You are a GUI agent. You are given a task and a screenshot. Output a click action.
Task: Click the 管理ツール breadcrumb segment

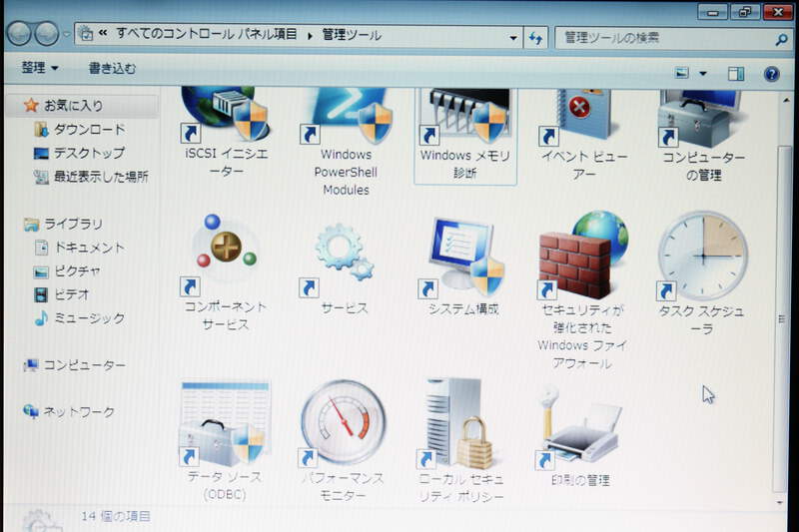(352, 35)
